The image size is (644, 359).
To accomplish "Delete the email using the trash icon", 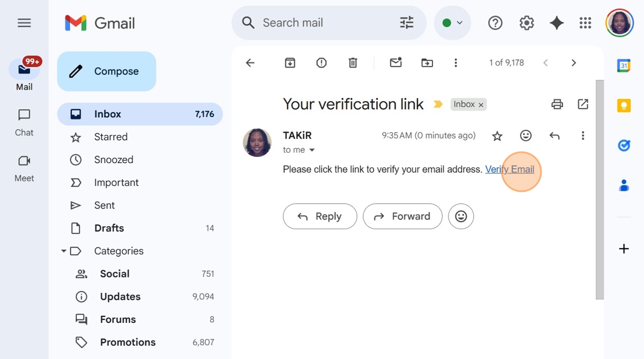I will coord(353,63).
